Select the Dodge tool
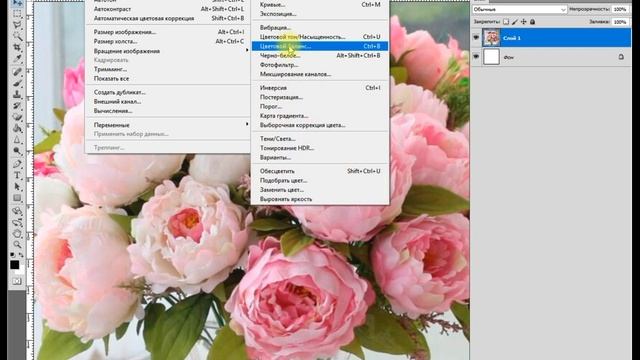This screenshot has height=360, width=640. tap(17, 151)
